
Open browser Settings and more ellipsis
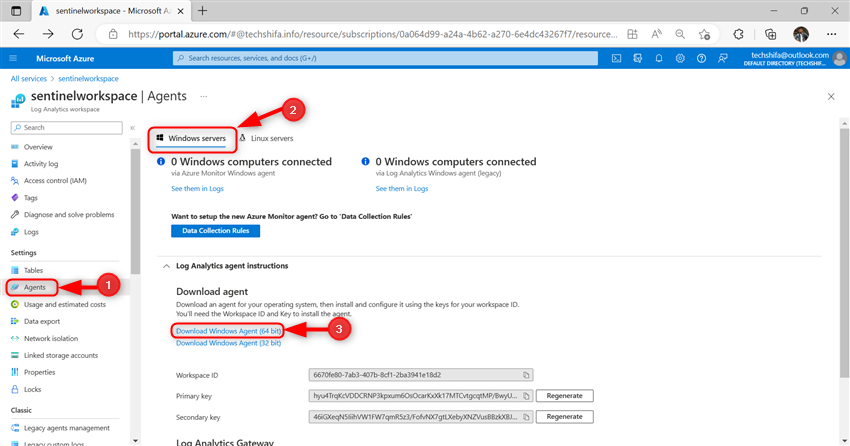[x=832, y=34]
